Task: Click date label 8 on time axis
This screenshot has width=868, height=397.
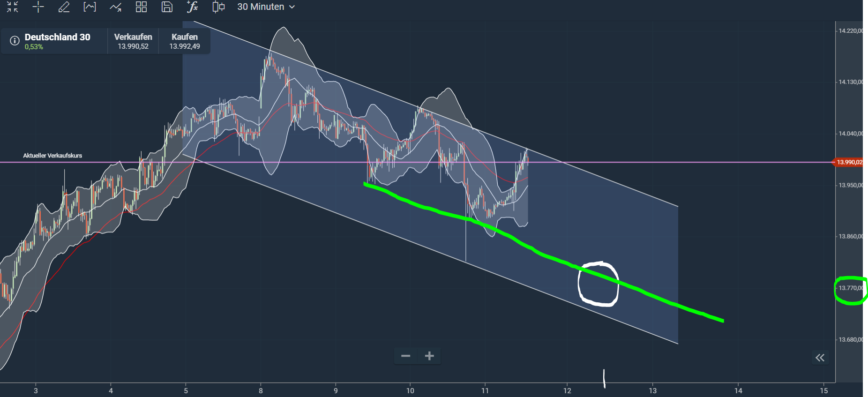Action: 261,390
